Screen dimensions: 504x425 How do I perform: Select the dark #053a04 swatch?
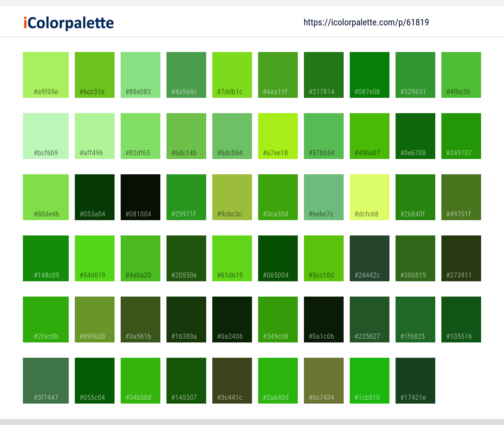coord(95,197)
